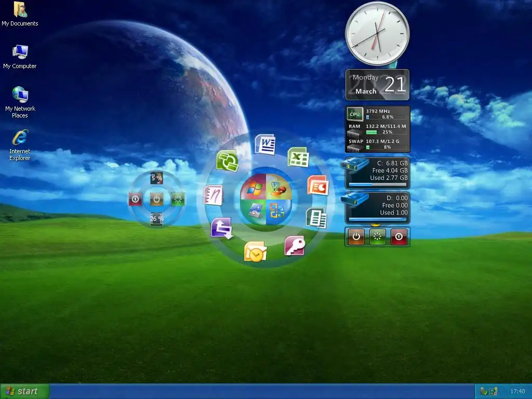The image size is (532, 399).
Task: Open Publisher icon in the circular launcher
Action: pos(316,218)
